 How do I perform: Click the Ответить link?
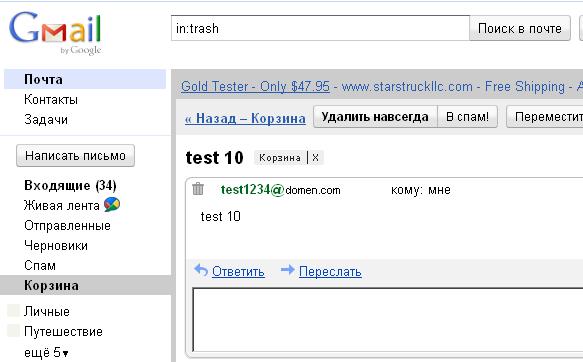(238, 272)
